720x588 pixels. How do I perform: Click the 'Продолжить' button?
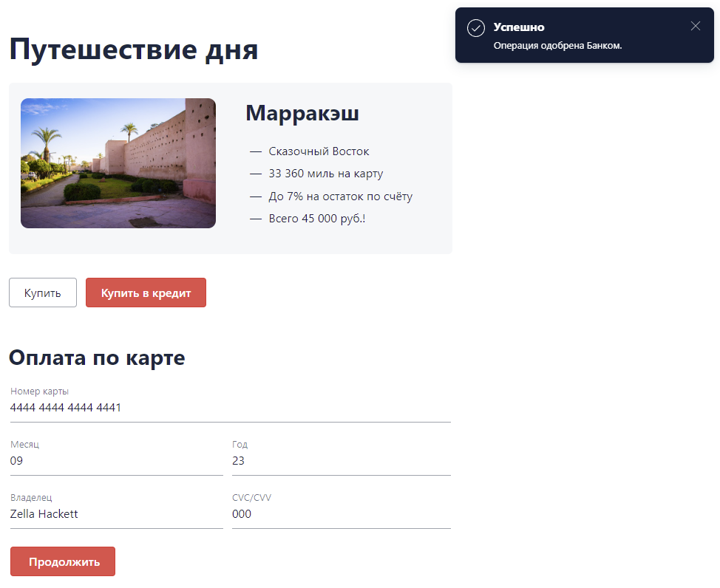tap(62, 561)
